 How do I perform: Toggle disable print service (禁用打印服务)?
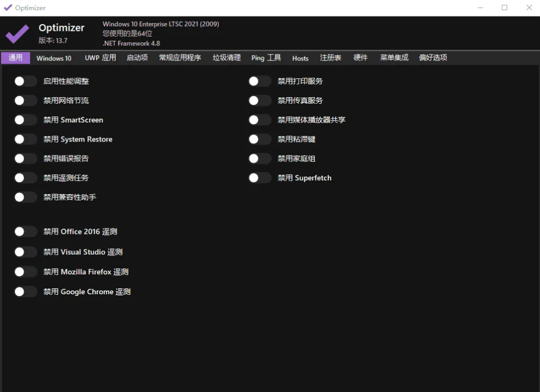tap(259, 80)
